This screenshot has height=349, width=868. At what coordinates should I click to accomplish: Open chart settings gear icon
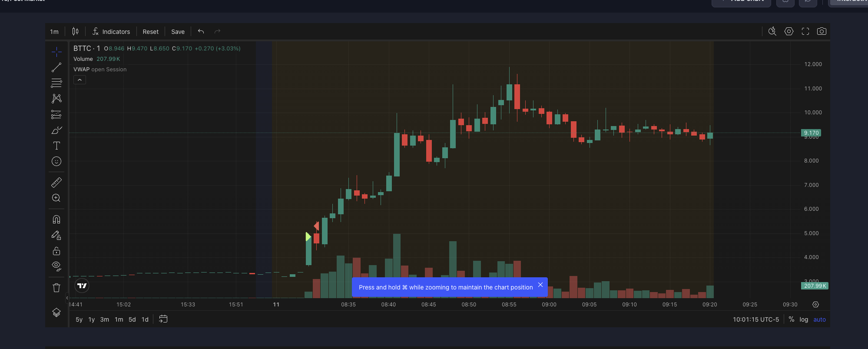pyautogui.click(x=789, y=31)
